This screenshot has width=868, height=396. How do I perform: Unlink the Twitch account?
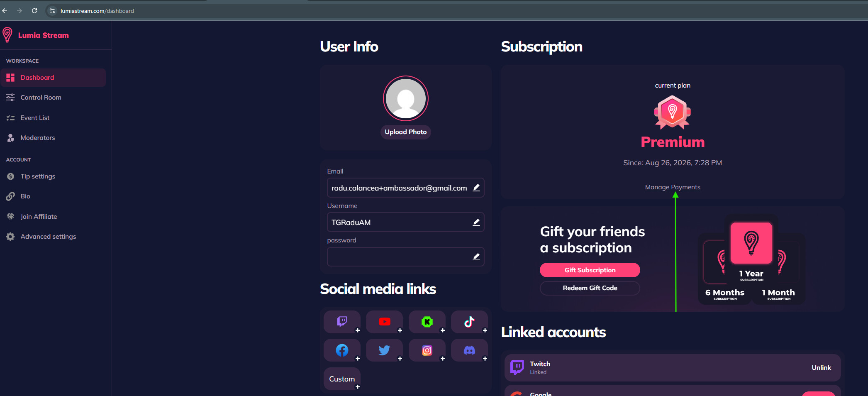[821, 368]
